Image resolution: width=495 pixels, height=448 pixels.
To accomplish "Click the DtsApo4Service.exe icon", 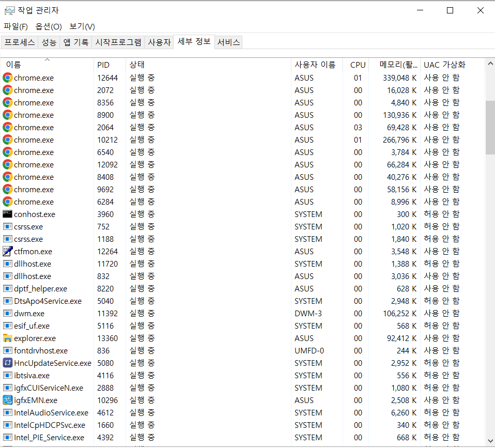I will tap(8, 301).
